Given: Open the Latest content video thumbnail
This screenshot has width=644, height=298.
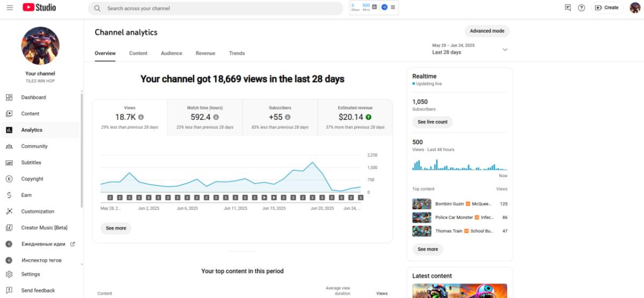Looking at the screenshot, I should (x=459, y=290).
